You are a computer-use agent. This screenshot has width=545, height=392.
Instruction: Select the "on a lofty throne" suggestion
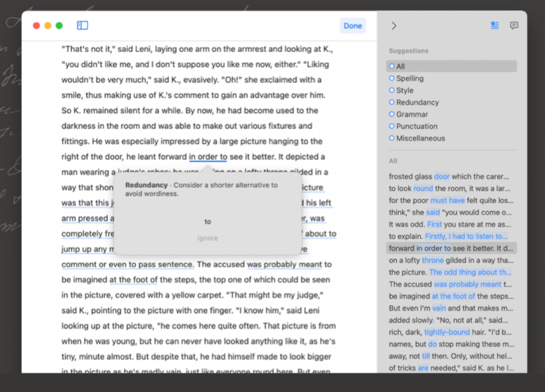(x=451, y=261)
